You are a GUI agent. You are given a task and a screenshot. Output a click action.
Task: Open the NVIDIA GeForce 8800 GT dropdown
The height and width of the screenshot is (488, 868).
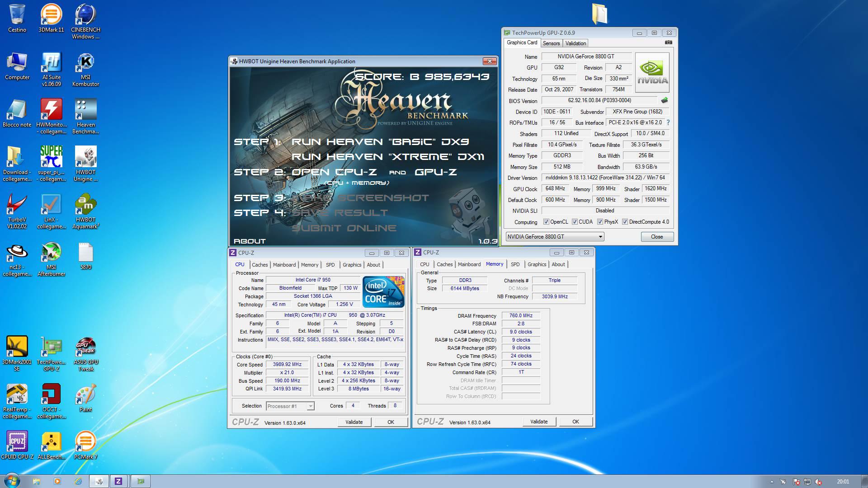click(x=555, y=237)
